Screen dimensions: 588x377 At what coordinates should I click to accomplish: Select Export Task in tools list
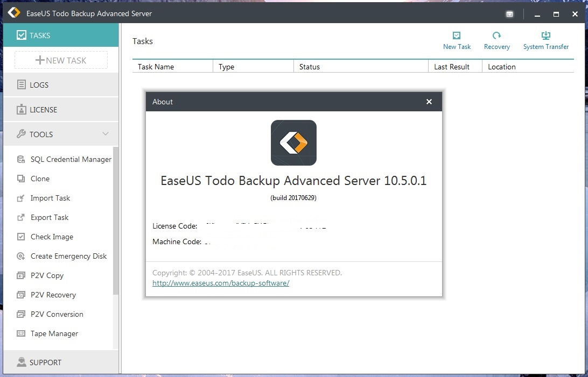click(50, 217)
